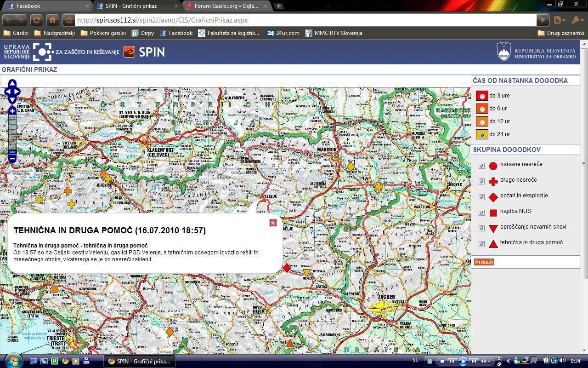Viewport: 588px width, 368px height.
Task: Uncheck the naravne nesreče checkbox
Action: click(481, 166)
